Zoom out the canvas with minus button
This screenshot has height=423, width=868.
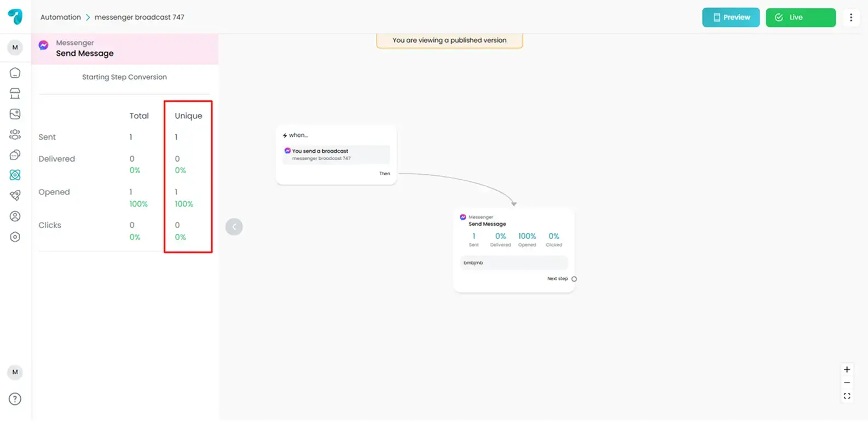tap(847, 383)
